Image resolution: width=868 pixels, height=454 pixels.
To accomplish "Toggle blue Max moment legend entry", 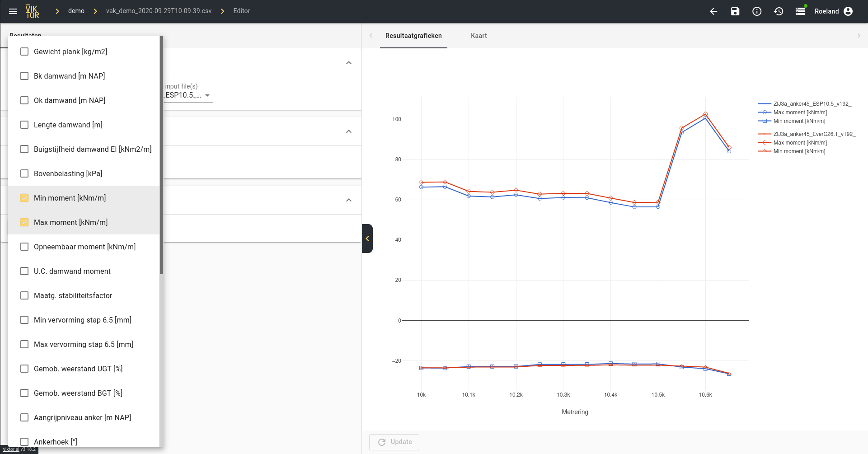I will coord(793,112).
